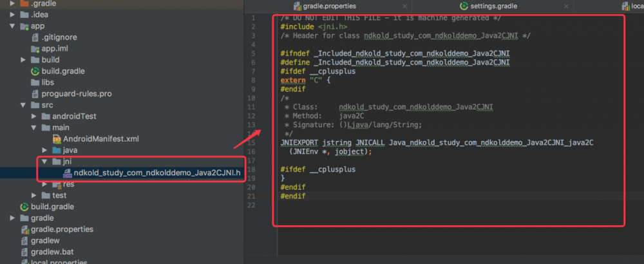This screenshot has width=644, height=264.
Task: Select the app.iml file row
Action: pyautogui.click(x=55, y=48)
